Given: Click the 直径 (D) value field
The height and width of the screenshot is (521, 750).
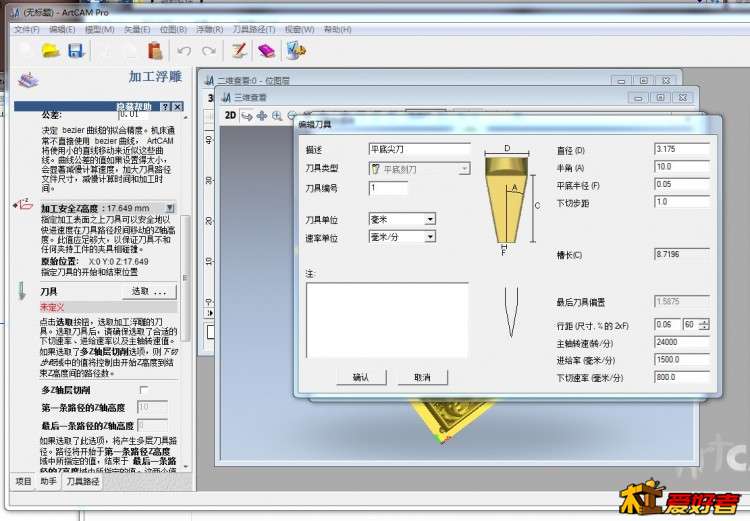Looking at the screenshot, I should click(682, 149).
